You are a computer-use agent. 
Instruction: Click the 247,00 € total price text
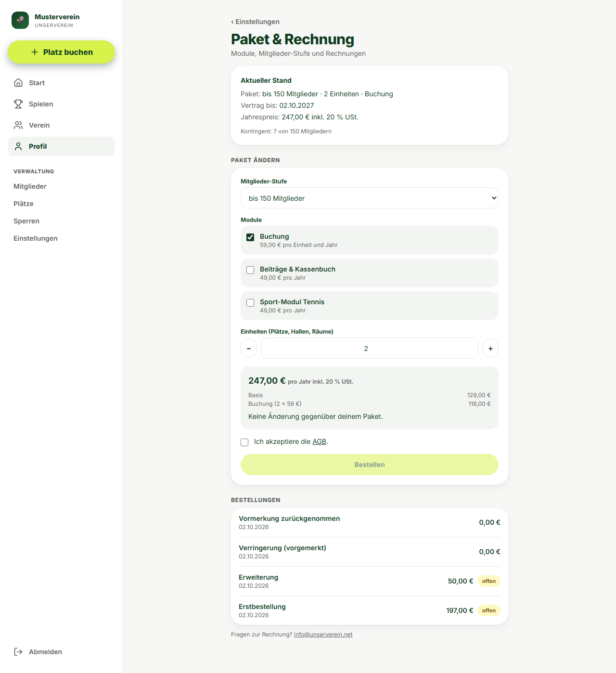coord(267,381)
